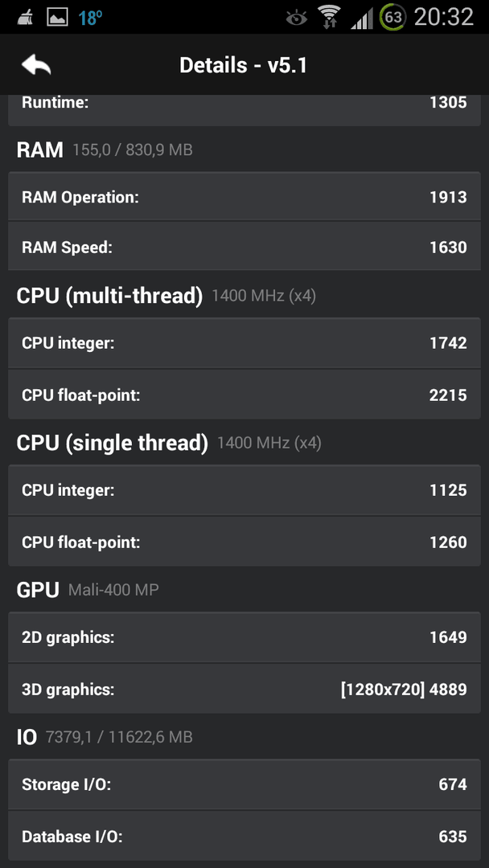Tap the Wi-Fi status icon
Viewport: 489px width, 868px height.
point(329,17)
